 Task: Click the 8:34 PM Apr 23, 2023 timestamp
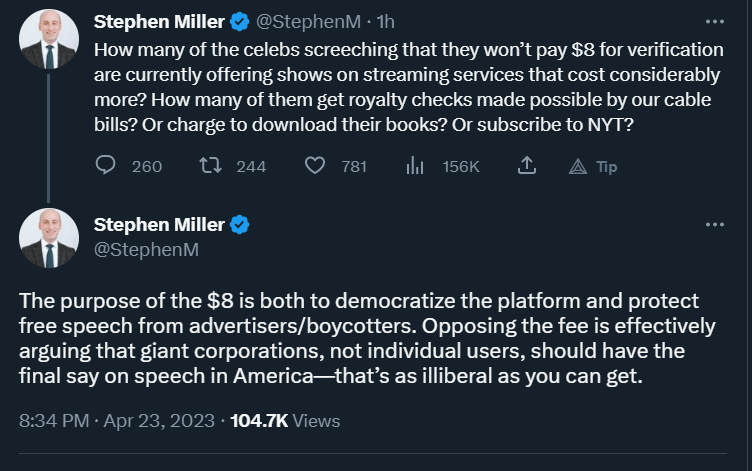click(117, 421)
